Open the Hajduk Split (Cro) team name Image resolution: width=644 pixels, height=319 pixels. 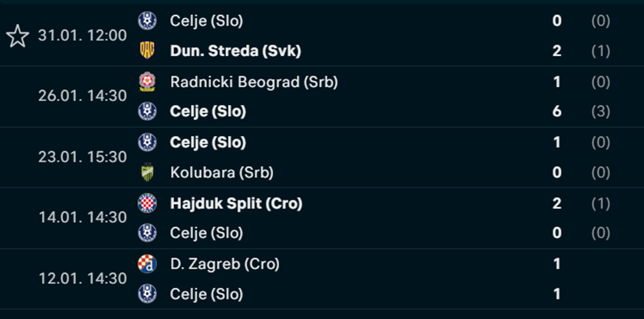[236, 204]
